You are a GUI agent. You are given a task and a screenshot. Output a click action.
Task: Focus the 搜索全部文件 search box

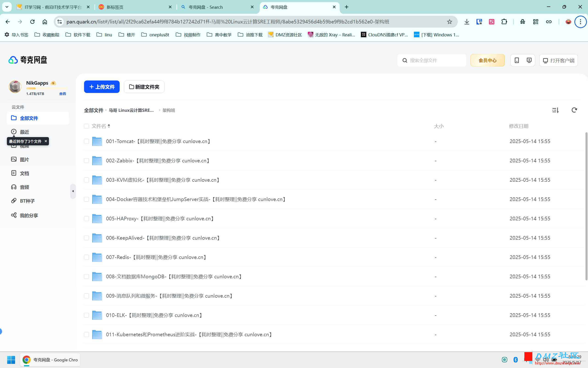point(432,60)
